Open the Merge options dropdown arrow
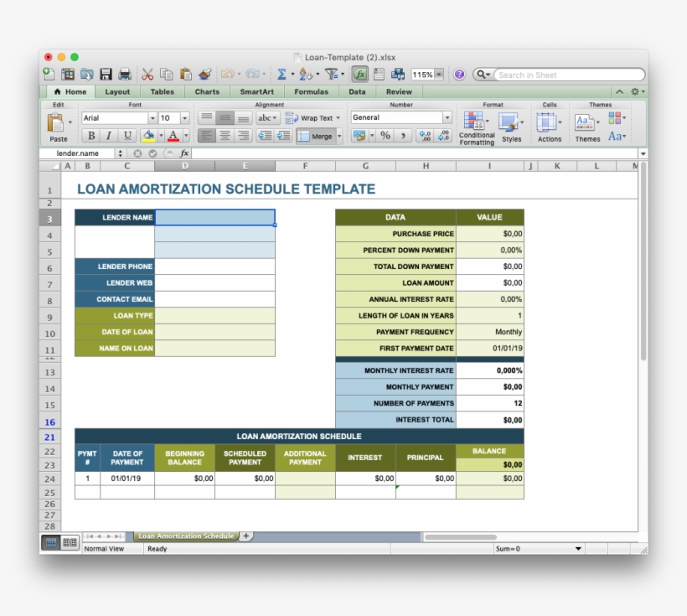 pyautogui.click(x=339, y=135)
